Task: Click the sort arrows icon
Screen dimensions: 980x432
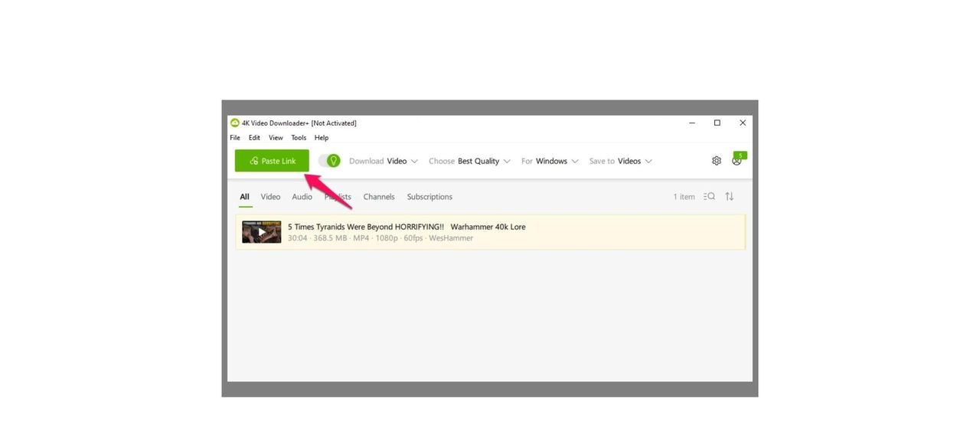Action: (x=730, y=197)
